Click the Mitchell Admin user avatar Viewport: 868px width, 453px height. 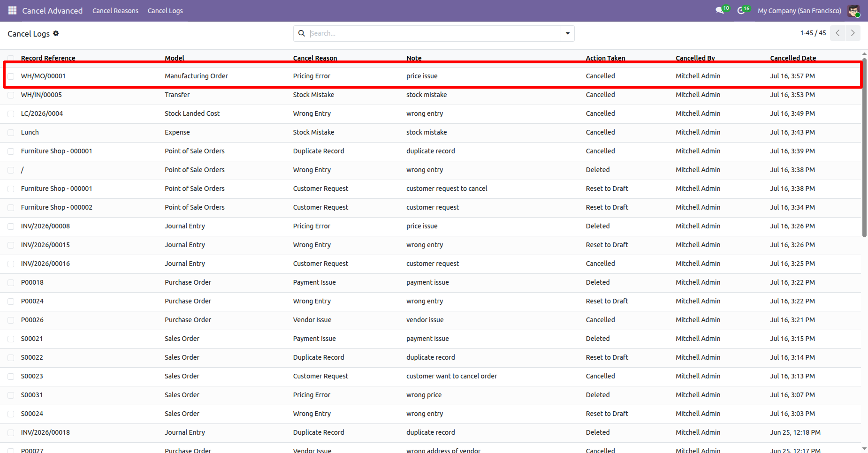[853, 11]
